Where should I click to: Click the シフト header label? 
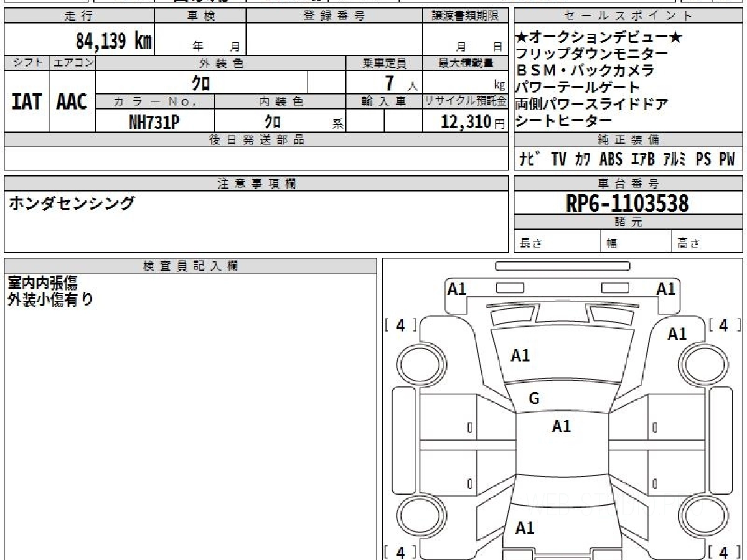pyautogui.click(x=27, y=63)
